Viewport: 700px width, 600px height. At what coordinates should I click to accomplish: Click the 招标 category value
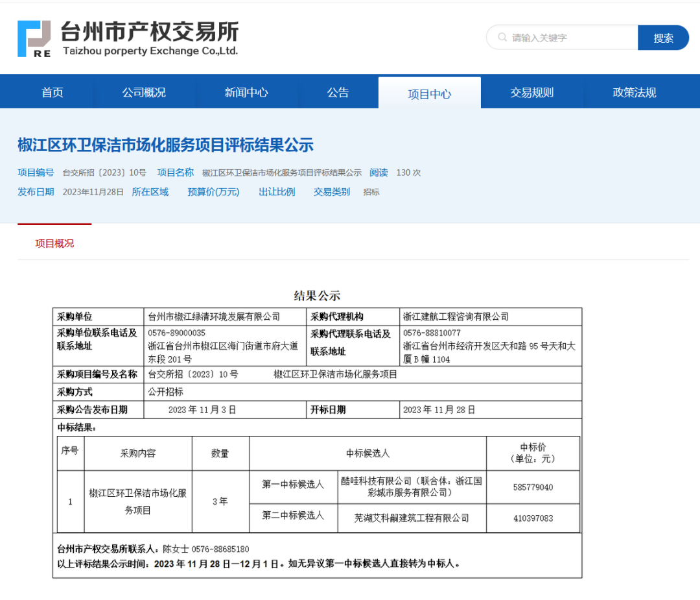(x=371, y=192)
